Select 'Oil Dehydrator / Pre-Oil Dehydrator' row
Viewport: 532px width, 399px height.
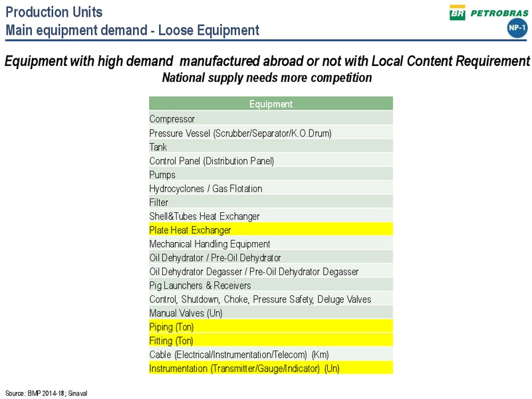tap(271, 257)
